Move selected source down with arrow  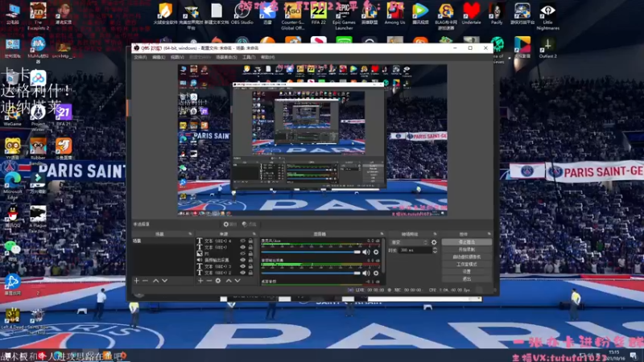pos(237,281)
